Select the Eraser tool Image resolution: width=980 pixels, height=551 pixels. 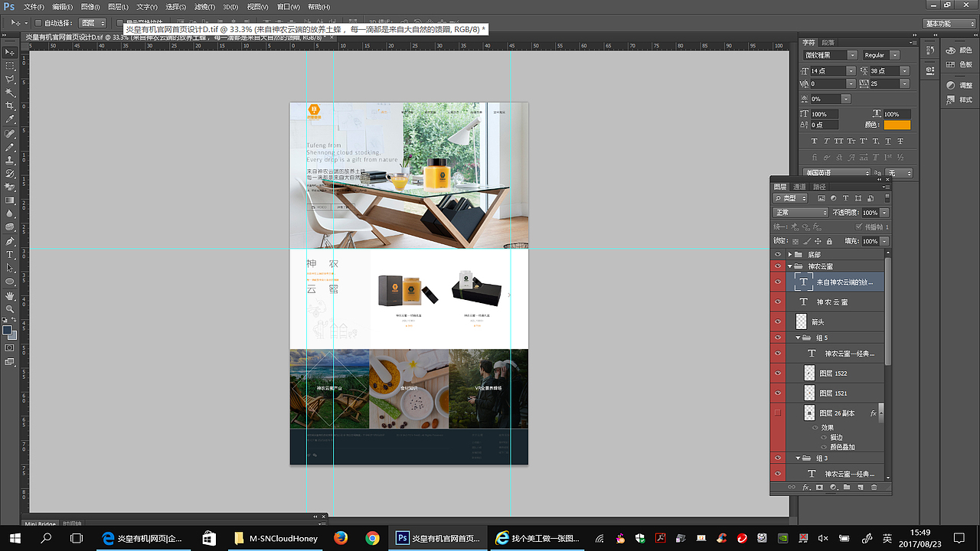[x=10, y=187]
